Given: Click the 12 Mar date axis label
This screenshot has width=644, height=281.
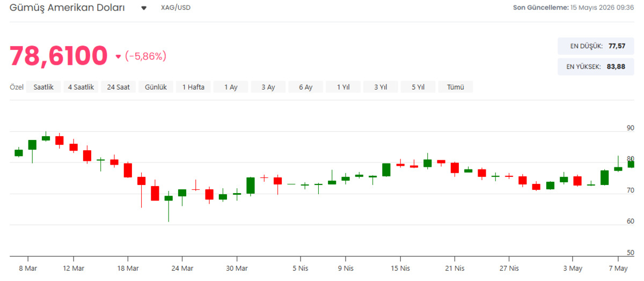Looking at the screenshot, I should click(74, 268).
